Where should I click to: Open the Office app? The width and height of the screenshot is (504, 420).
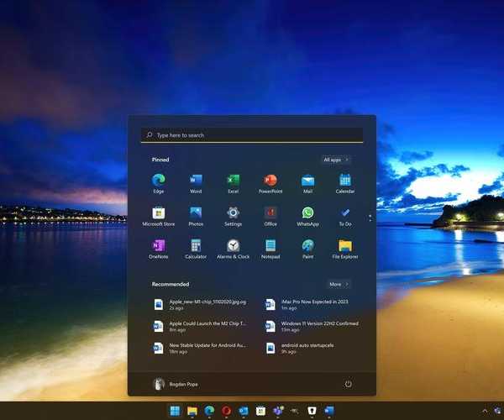(270, 216)
